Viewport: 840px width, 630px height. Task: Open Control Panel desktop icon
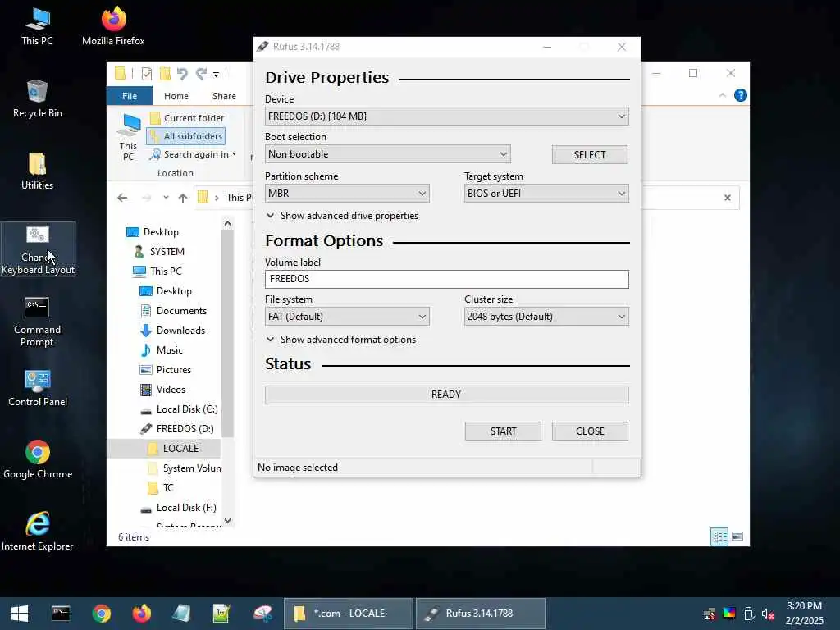[x=38, y=388]
